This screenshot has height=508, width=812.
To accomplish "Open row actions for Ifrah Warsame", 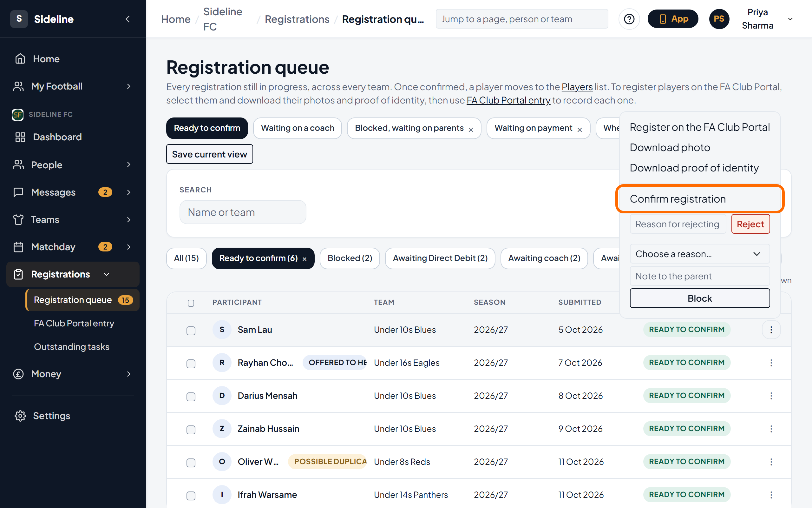I will 771,495.
